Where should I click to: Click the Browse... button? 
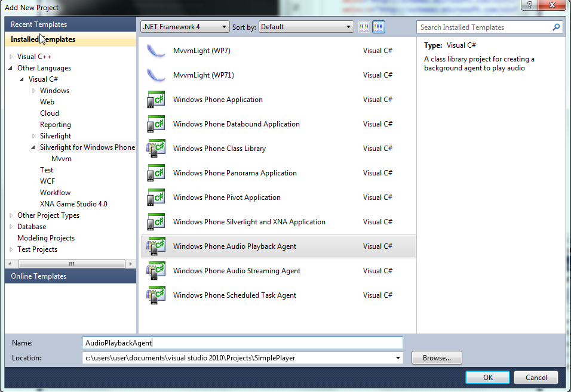pos(437,358)
